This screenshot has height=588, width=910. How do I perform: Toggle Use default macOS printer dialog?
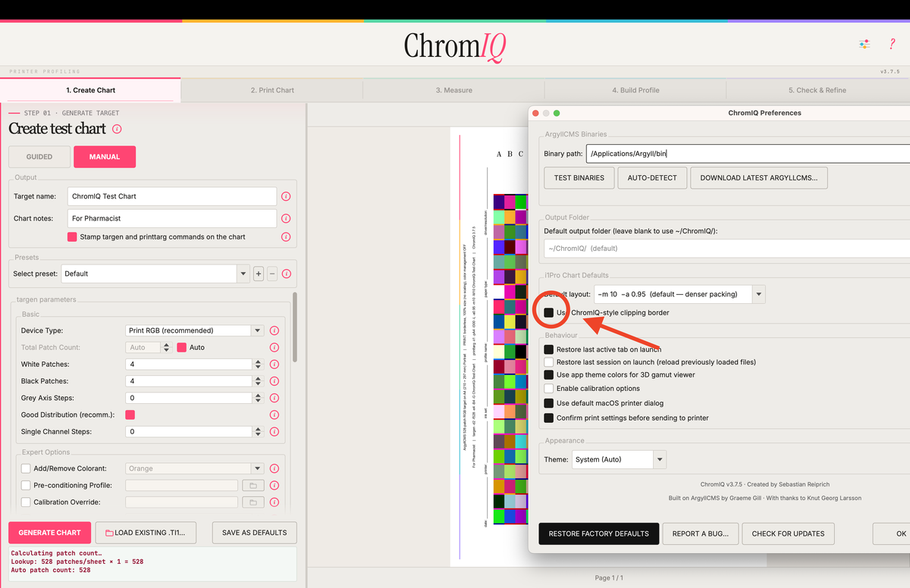pos(548,403)
